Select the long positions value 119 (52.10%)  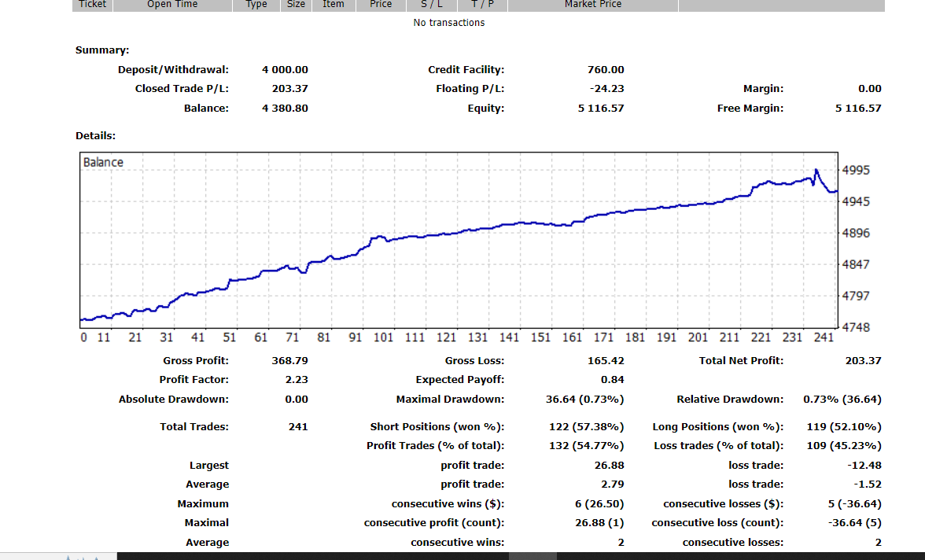[x=844, y=426]
